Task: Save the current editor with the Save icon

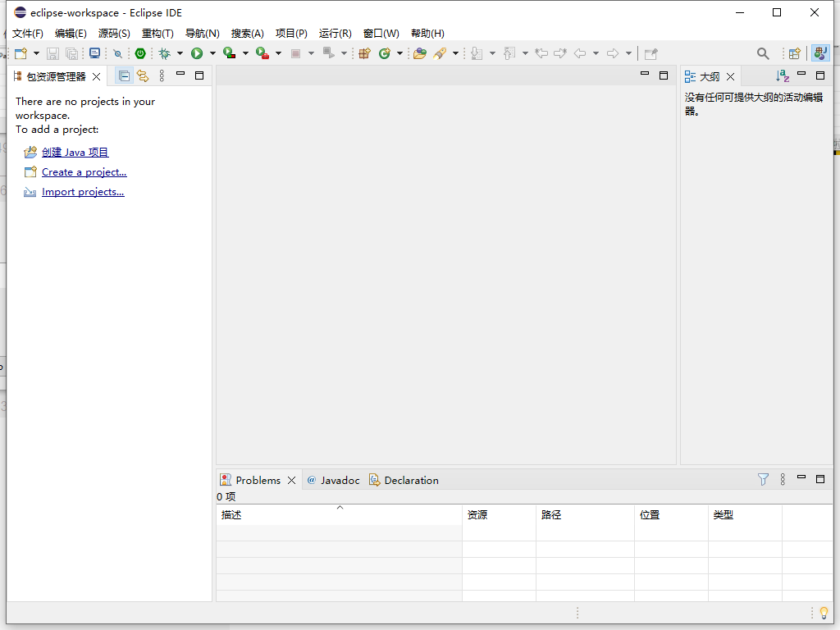Action: coord(52,52)
